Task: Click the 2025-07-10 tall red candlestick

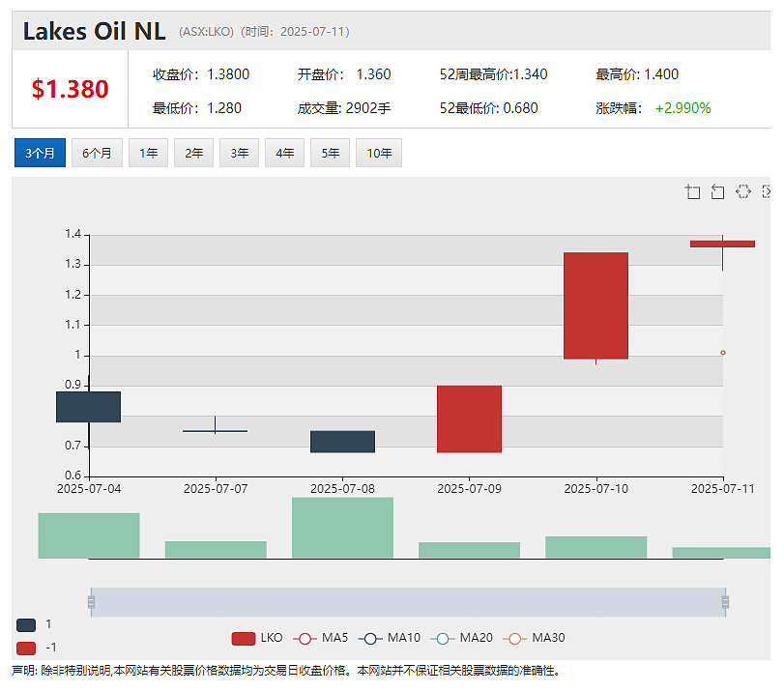Action: [595, 305]
